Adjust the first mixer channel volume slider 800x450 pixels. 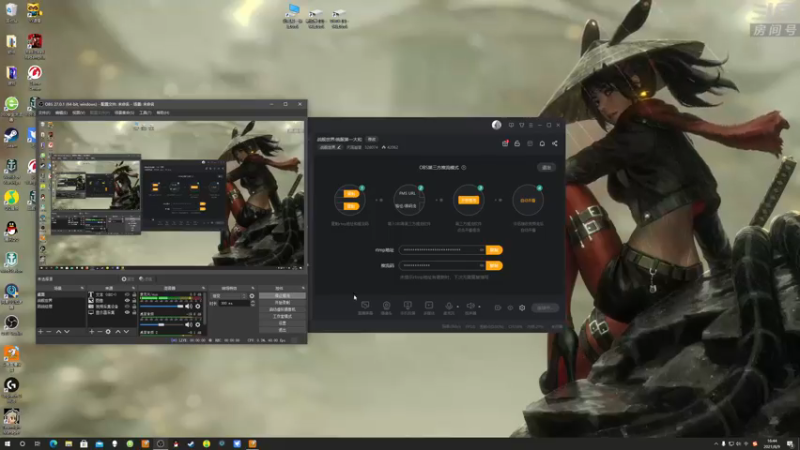(x=162, y=306)
